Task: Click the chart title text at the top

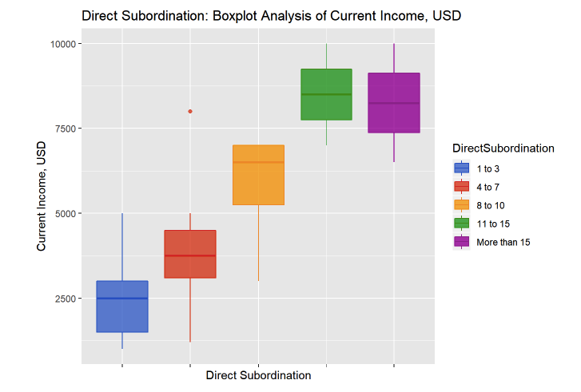Action: (271, 15)
